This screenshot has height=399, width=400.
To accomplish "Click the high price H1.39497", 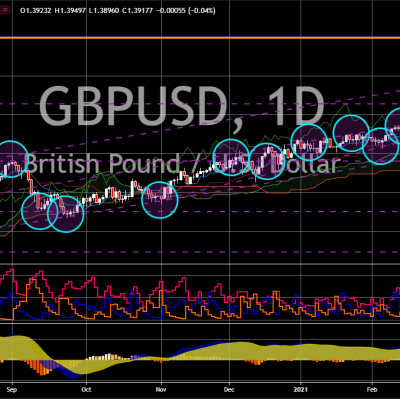I will pos(70,11).
